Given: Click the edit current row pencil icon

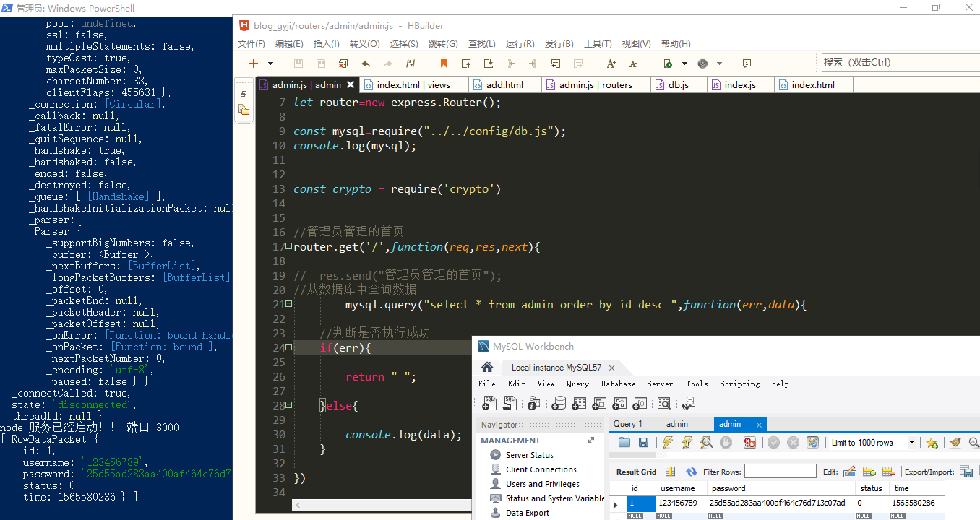Looking at the screenshot, I should 850,472.
